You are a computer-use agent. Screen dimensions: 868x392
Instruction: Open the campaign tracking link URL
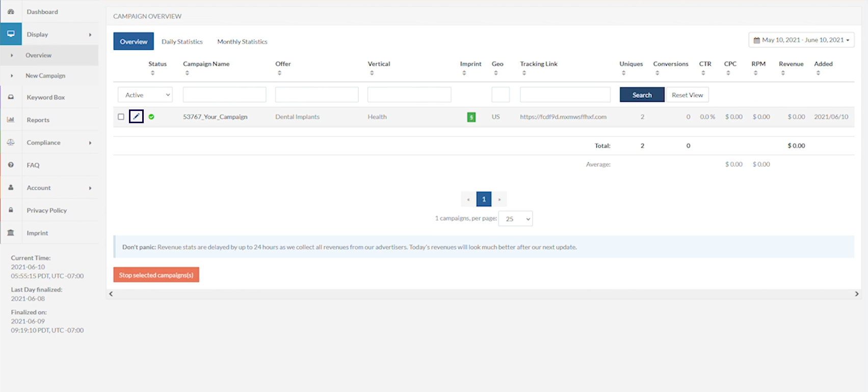(x=563, y=117)
